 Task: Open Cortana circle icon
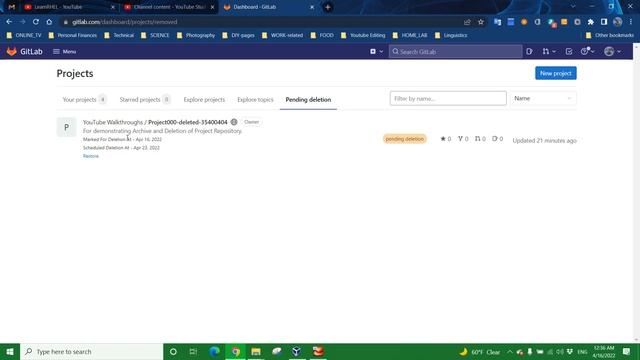pyautogui.click(x=173, y=351)
